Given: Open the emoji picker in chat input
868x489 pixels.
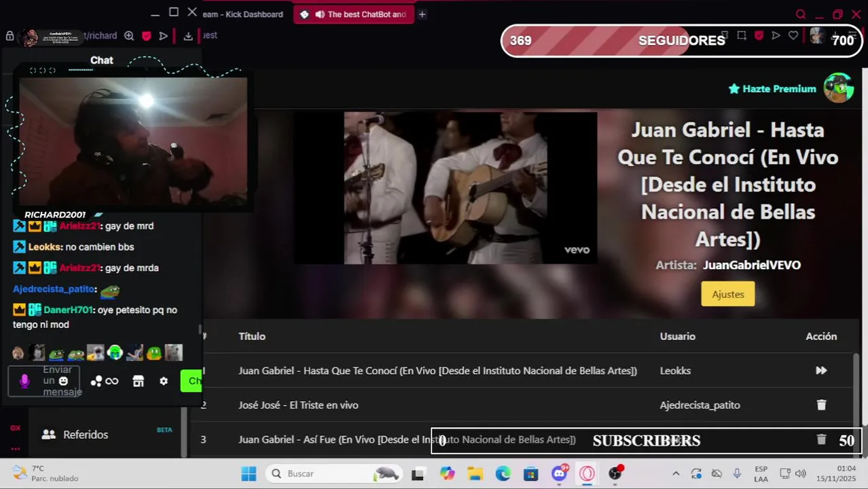Looking at the screenshot, I should [63, 381].
